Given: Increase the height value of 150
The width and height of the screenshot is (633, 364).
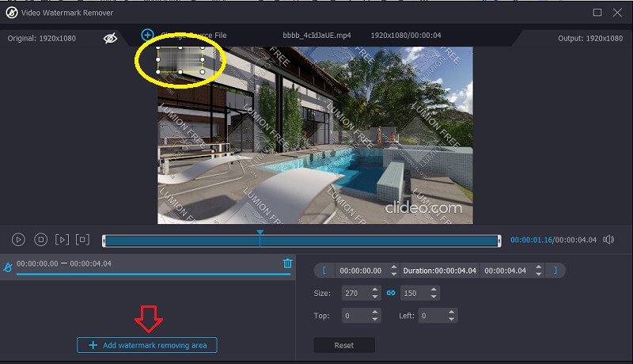Looking at the screenshot, I should pos(433,290).
